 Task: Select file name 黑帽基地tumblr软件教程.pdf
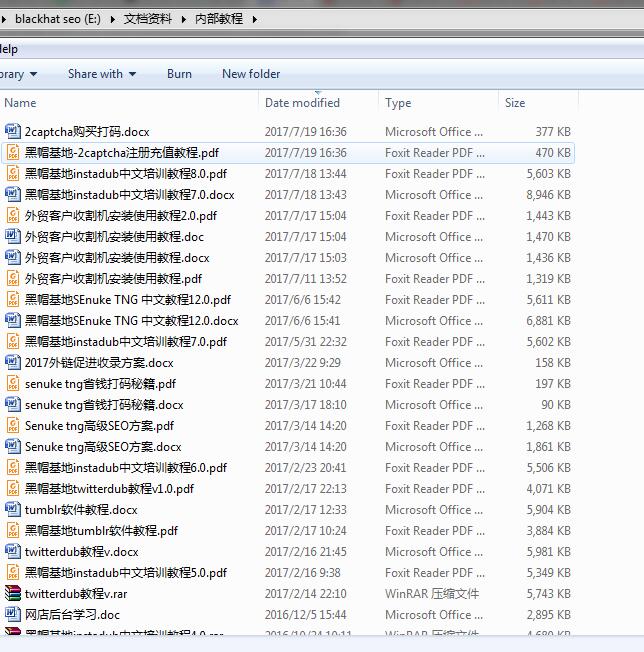(101, 531)
